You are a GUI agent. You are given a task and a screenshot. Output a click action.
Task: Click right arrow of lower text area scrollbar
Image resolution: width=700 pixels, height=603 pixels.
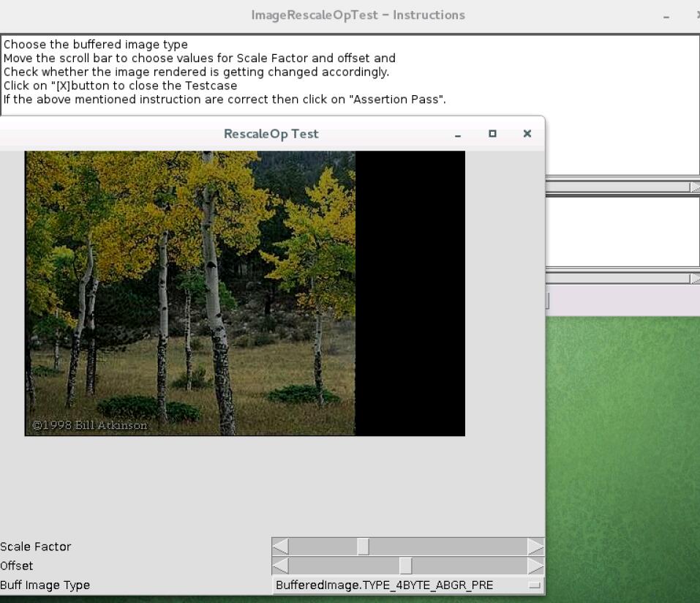(x=694, y=279)
